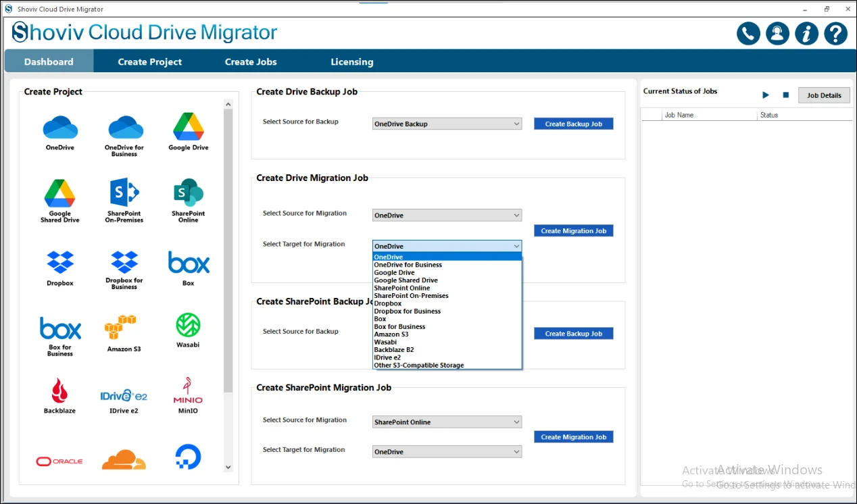Choose the Google Drive project icon
The width and height of the screenshot is (857, 504).
(x=189, y=132)
